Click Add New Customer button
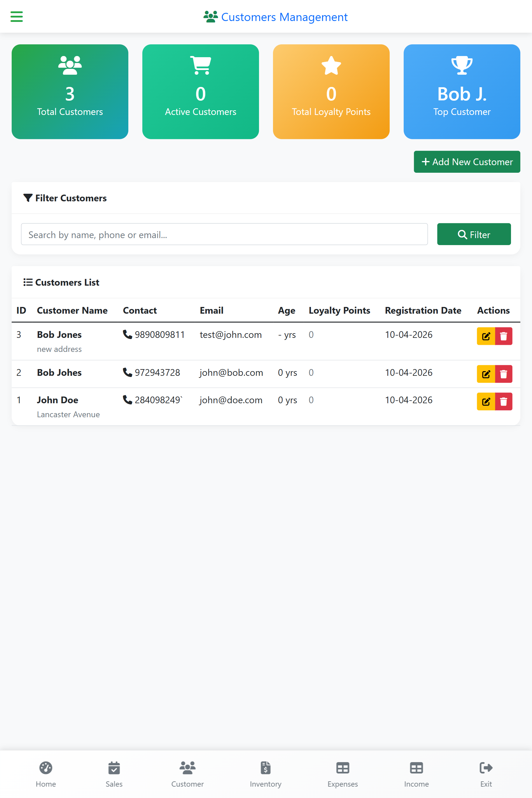The width and height of the screenshot is (532, 798). [x=467, y=162]
